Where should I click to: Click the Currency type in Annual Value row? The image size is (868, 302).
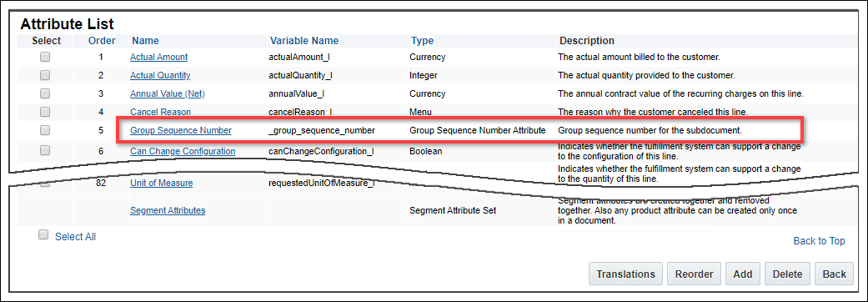pyautogui.click(x=428, y=93)
